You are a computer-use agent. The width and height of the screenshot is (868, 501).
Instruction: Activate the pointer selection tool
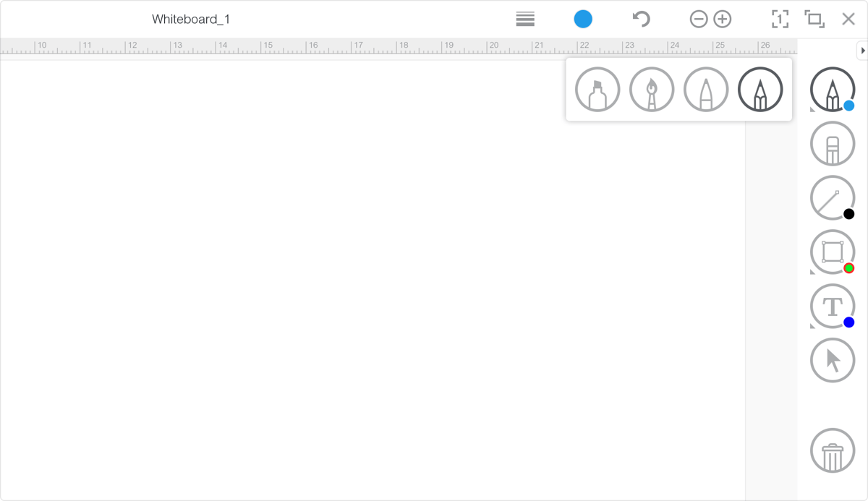tap(832, 359)
